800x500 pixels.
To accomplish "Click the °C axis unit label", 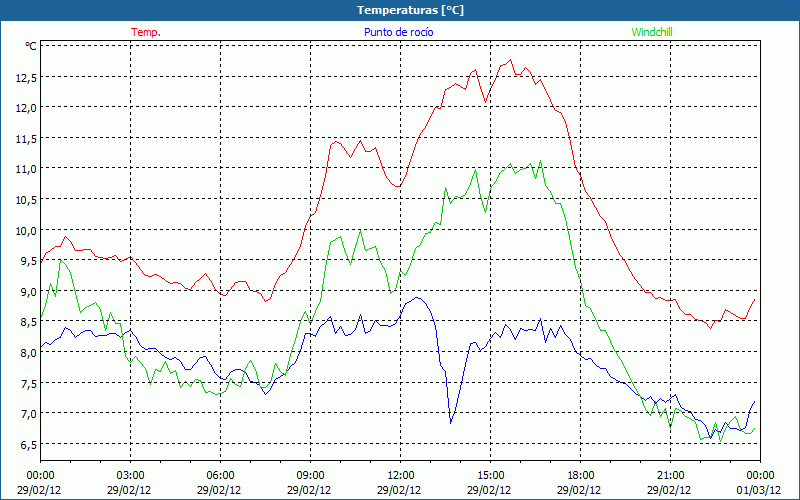I will pos(31,46).
